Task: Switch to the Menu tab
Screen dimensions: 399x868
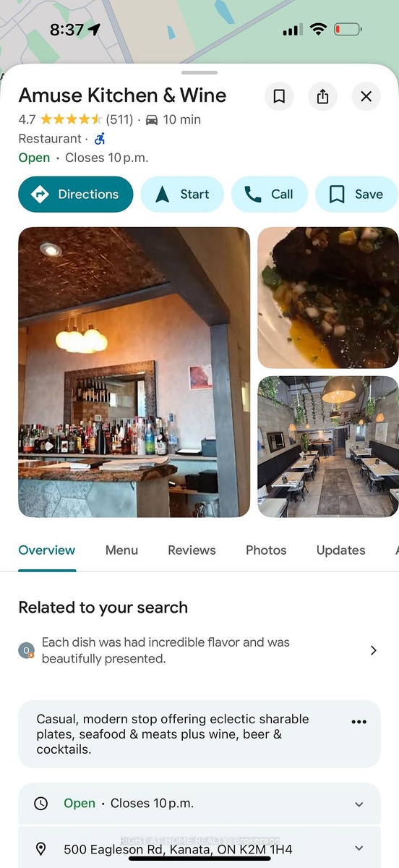Action: tap(121, 550)
